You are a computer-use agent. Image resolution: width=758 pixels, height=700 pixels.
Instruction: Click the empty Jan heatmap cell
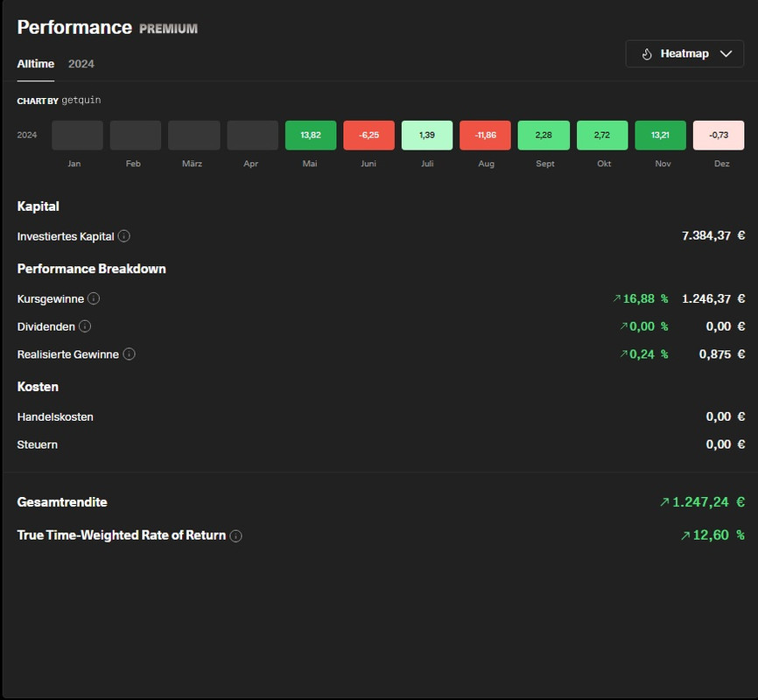pyautogui.click(x=77, y=135)
